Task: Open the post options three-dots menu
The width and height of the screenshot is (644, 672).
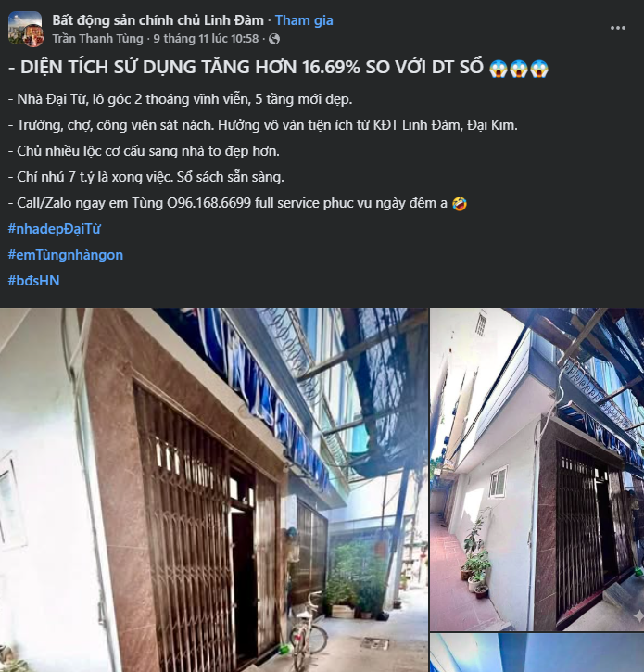Action: 617,28
